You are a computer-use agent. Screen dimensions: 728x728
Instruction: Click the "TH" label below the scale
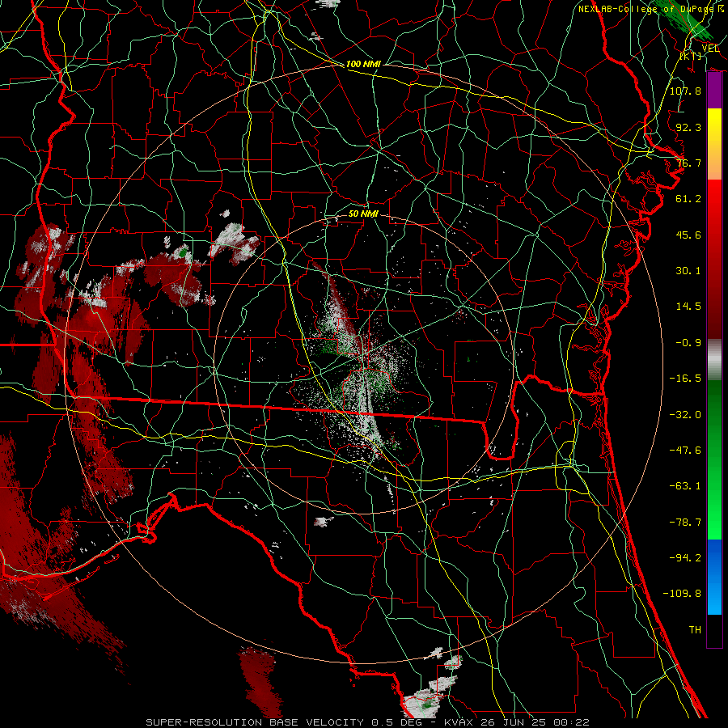(695, 630)
